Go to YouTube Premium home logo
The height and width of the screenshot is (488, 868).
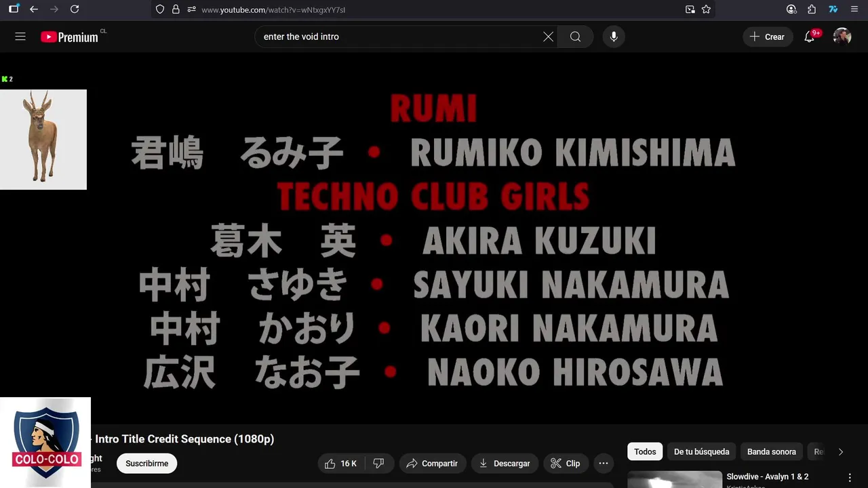tap(69, 37)
